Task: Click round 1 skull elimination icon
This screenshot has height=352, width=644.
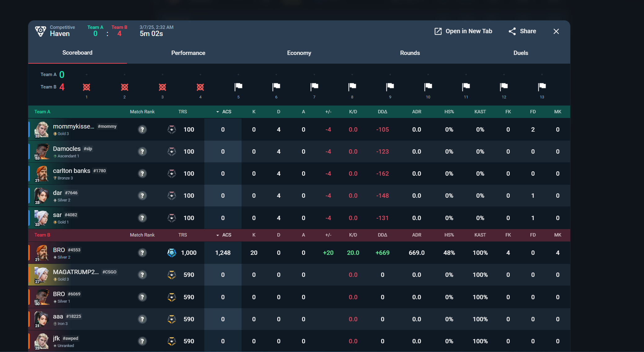Action: click(x=87, y=87)
